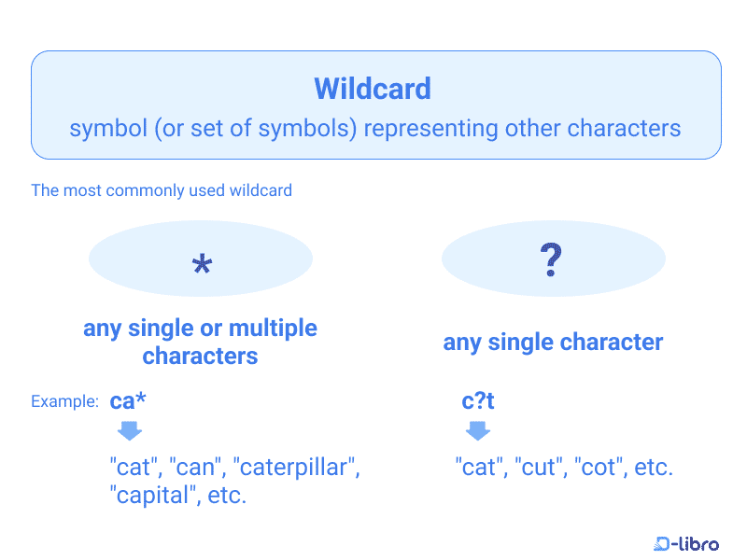747x560 pixels.
Task: Select the 'any single or multiple characters' label
Action: pyautogui.click(x=200, y=342)
